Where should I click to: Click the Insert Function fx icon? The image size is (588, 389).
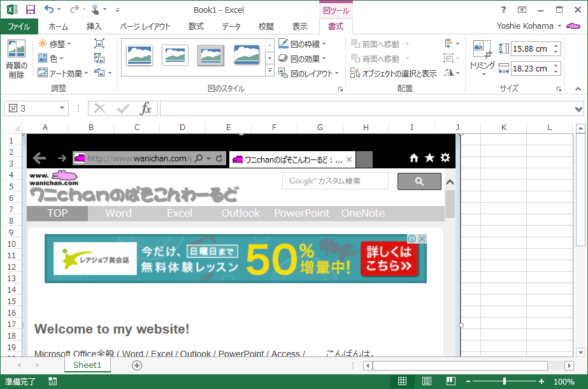click(x=145, y=109)
